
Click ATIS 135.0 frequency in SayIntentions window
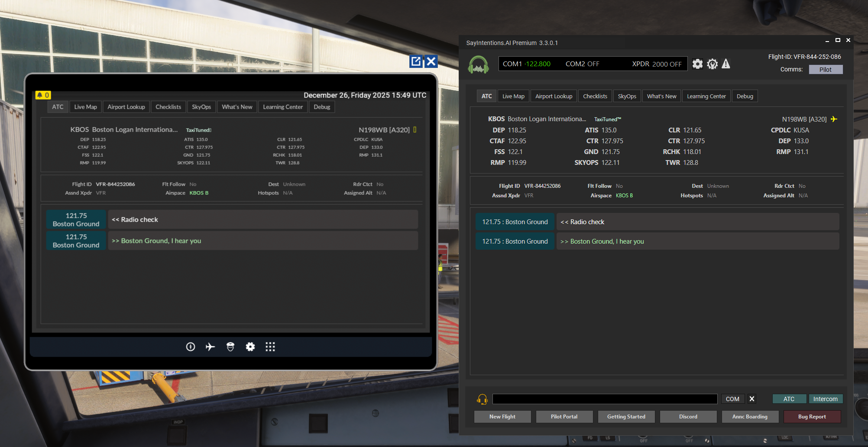[601, 130]
